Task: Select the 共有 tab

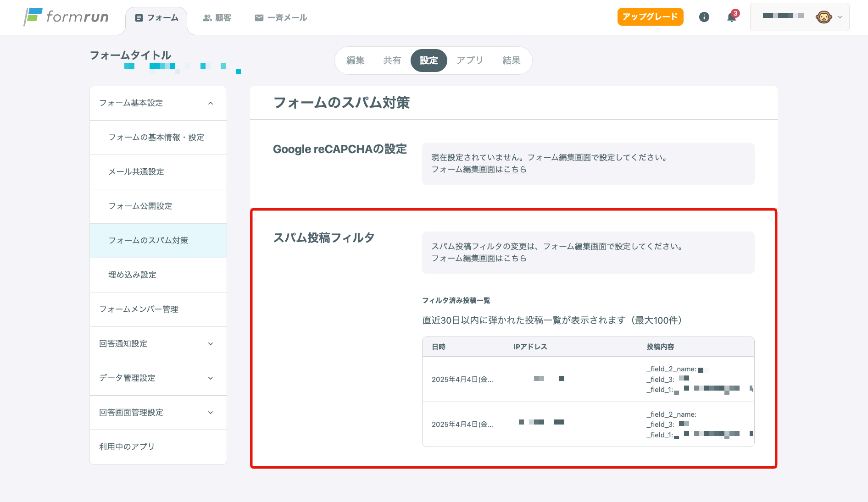Action: (392, 61)
